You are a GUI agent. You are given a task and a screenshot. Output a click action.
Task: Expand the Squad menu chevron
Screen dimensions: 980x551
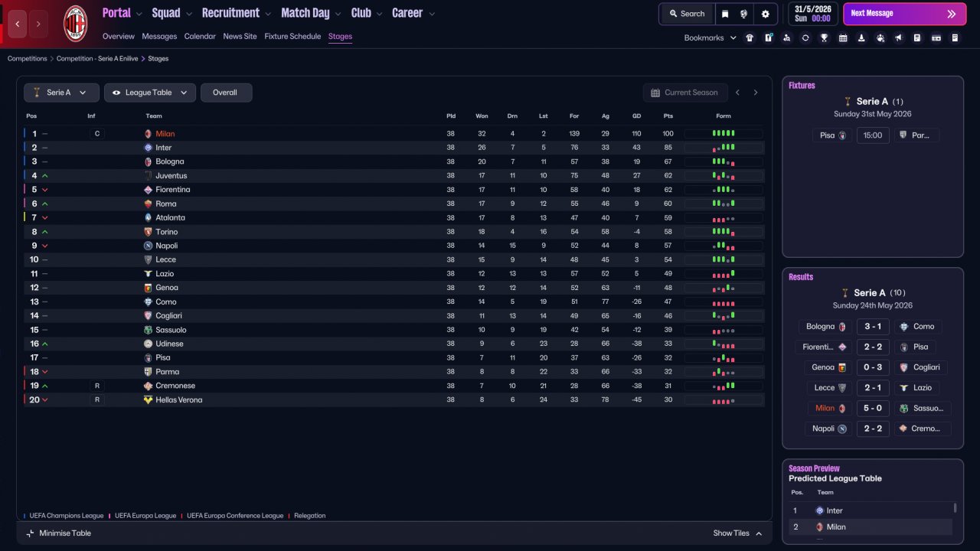188,14
